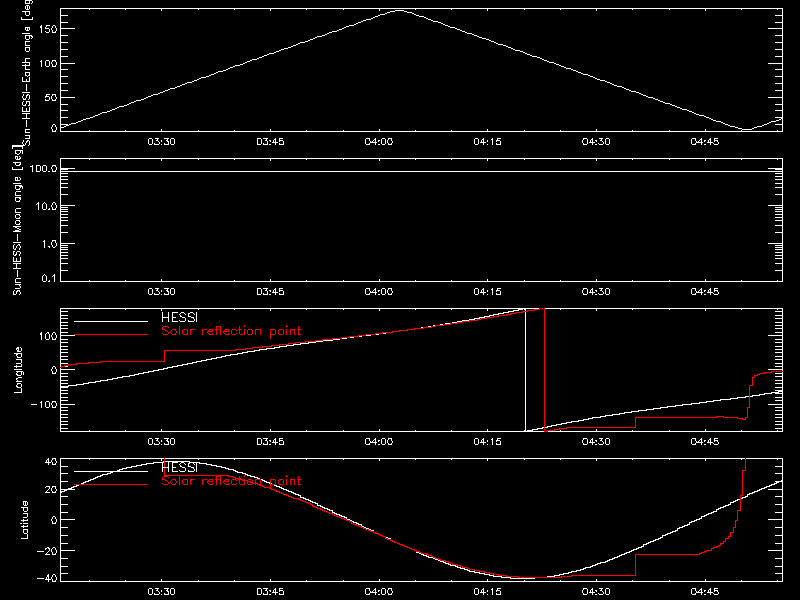Click Solar reflection point legend in Latitude plot
The width and height of the screenshot is (800, 600).
[x=231, y=481]
